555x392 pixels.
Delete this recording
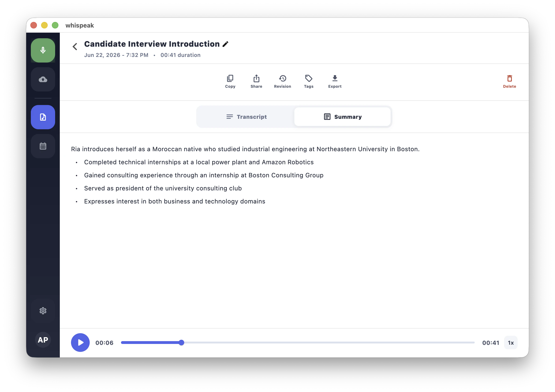[509, 82]
